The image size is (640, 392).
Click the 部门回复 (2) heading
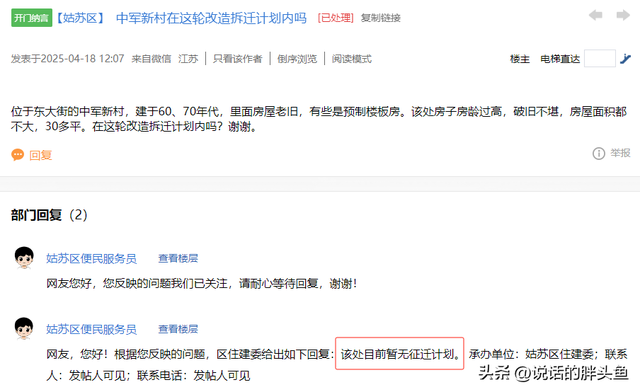point(49,215)
